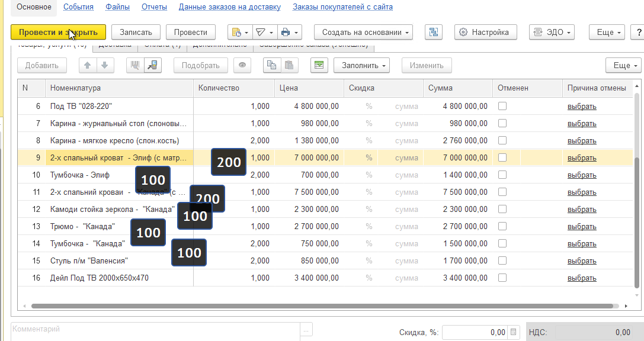Toggle Отменен checkbox for Тумбочка - Элиф row
The image size is (644, 341).
(502, 175)
